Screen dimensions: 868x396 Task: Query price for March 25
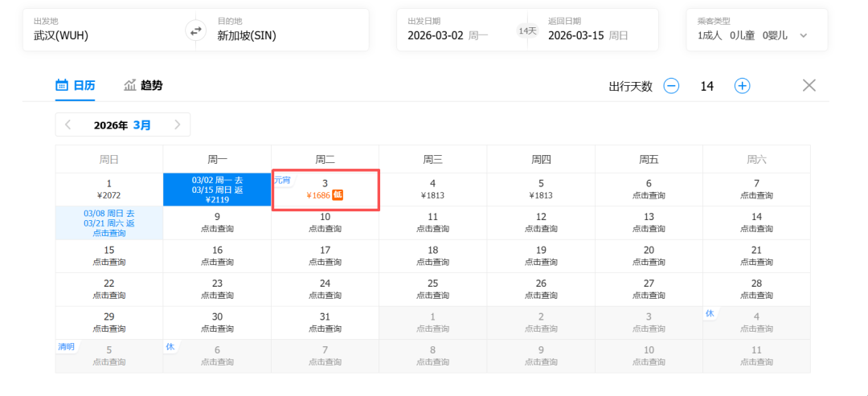(x=433, y=289)
